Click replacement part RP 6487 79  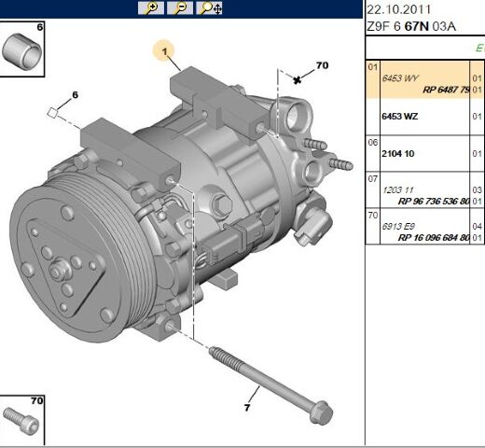(x=446, y=90)
